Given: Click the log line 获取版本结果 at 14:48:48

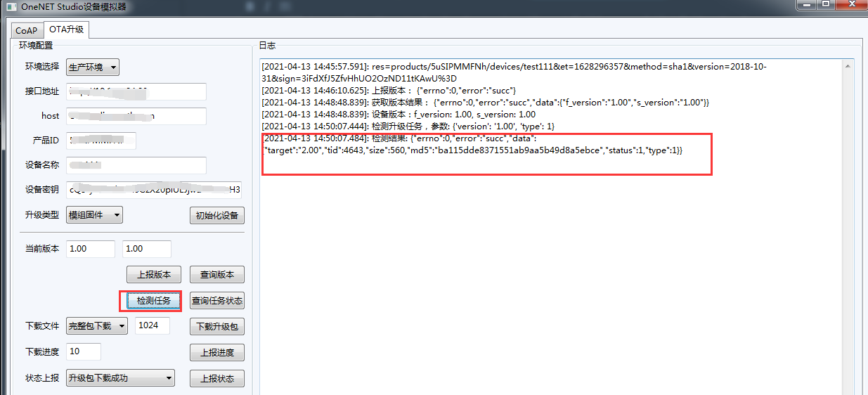Looking at the screenshot, I should (x=486, y=103).
